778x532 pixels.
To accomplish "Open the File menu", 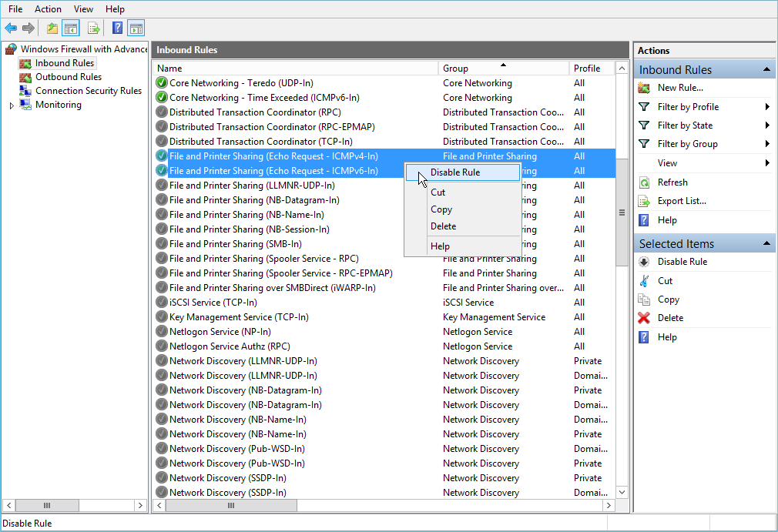I will click(x=15, y=9).
